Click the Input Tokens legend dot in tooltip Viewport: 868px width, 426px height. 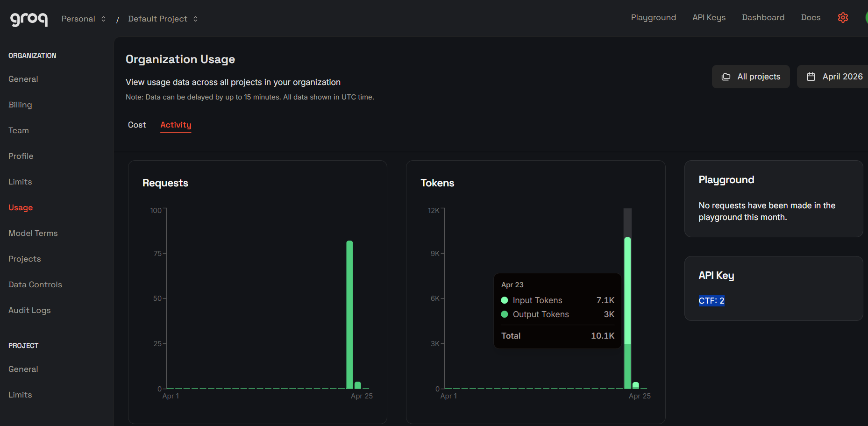click(x=505, y=300)
